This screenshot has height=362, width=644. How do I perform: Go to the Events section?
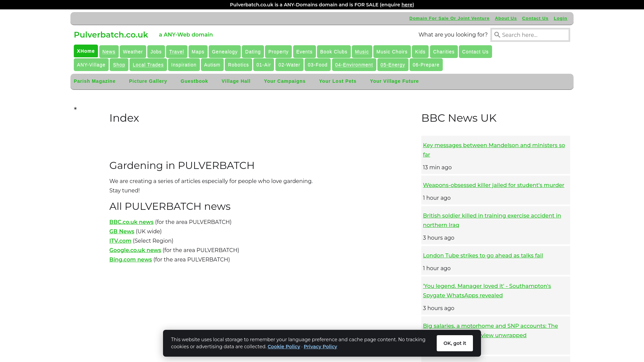(x=304, y=52)
